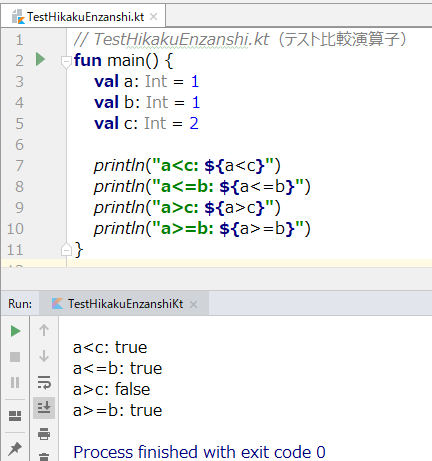The height and width of the screenshot is (461, 432).
Task: Clear all console output with the trash icon
Action: 44,456
